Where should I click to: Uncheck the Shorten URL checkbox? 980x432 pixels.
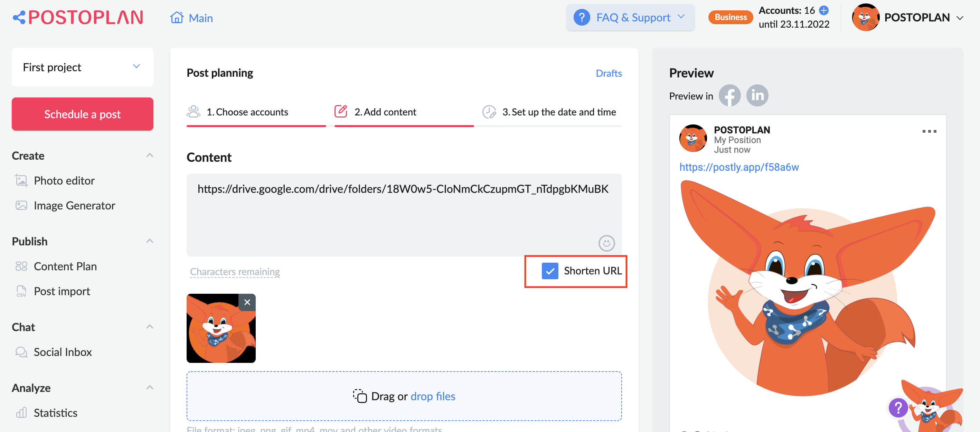(550, 271)
